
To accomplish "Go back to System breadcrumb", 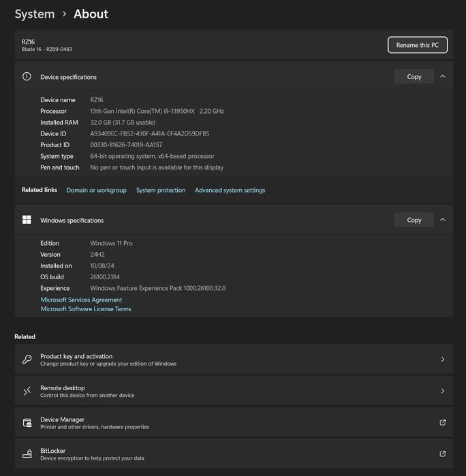I will [35, 14].
